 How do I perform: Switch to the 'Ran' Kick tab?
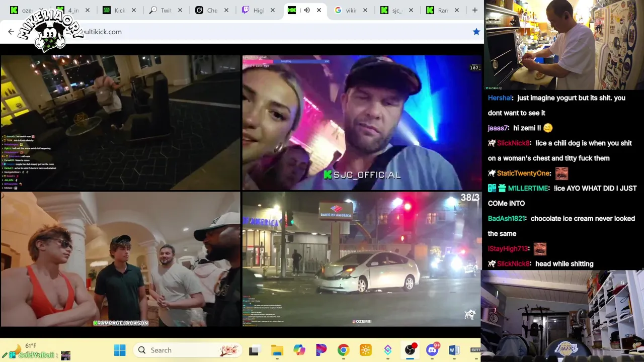click(443, 10)
